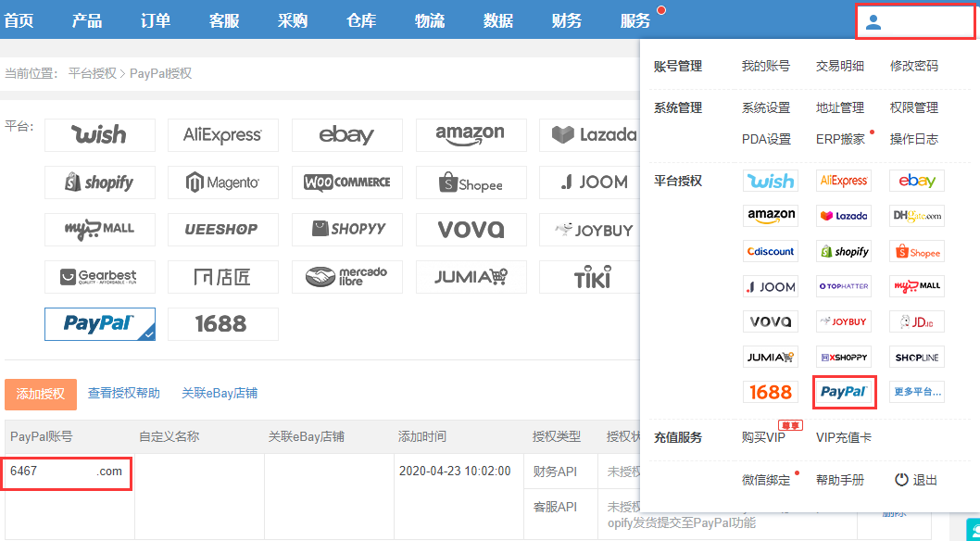Click the 添加授权 button

(41, 395)
